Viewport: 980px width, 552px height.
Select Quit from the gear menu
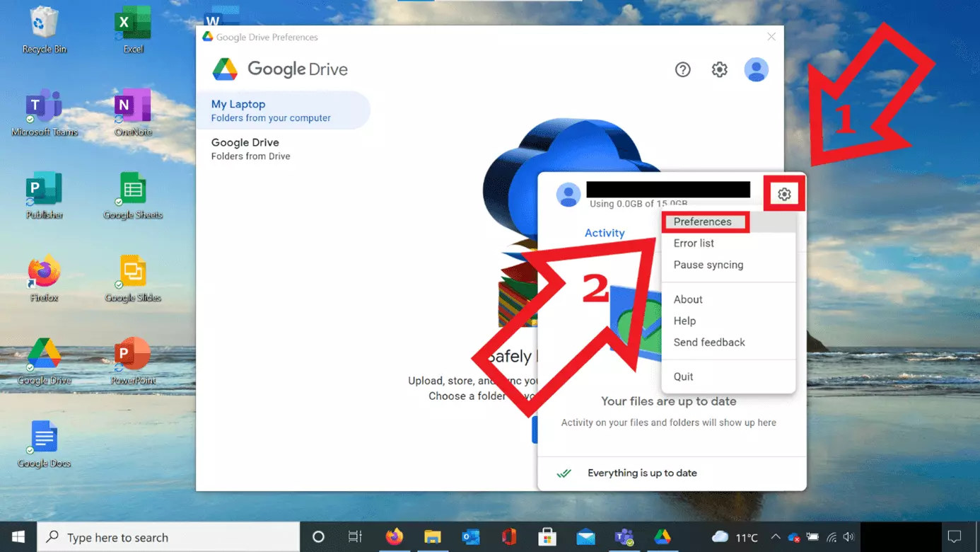coord(728,376)
